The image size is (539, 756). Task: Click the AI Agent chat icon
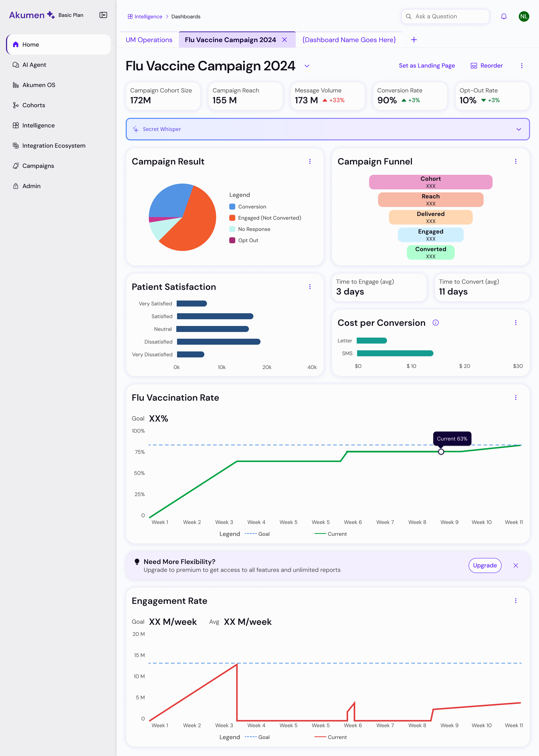pos(16,65)
